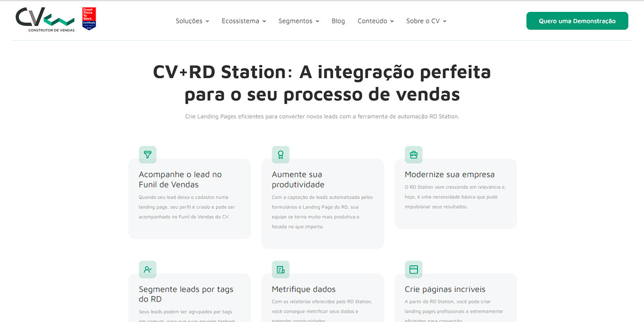
Task: Open the Conteúdo menu
Action: pyautogui.click(x=376, y=20)
